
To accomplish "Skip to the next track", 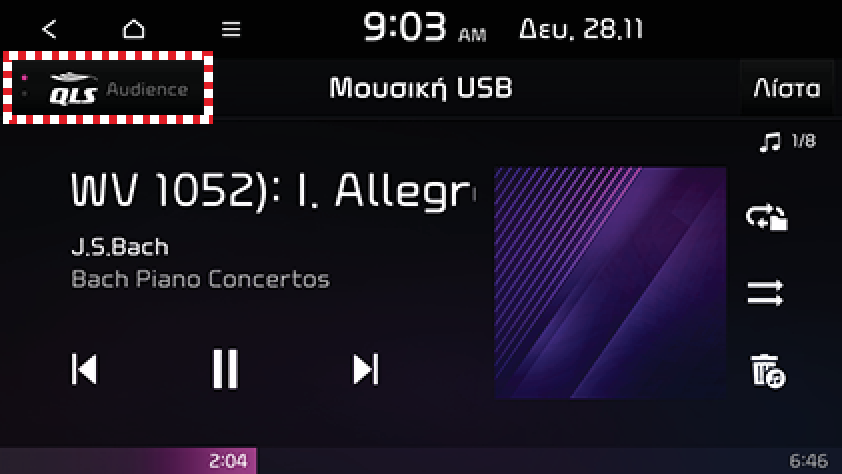I will (x=366, y=369).
